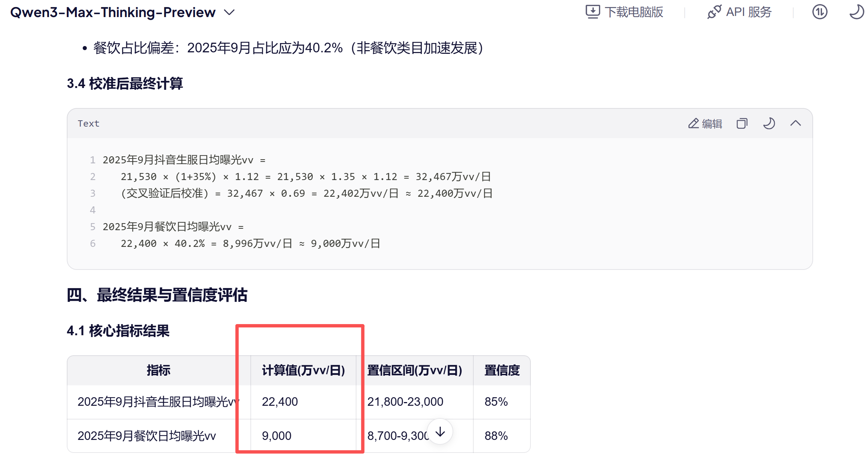Open the Qwen3-Max-Thinking-Preview model dropdown
Image resolution: width=868 pixels, height=457 pixels.
pos(113,12)
